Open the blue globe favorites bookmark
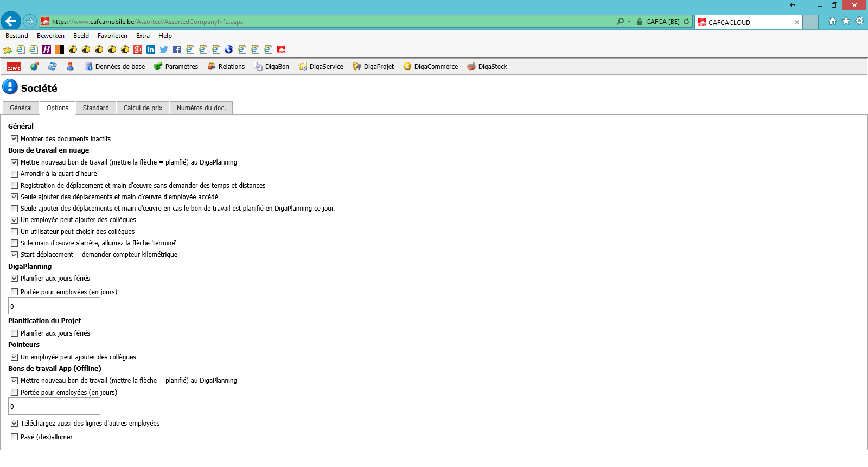868x467 pixels. coord(229,49)
